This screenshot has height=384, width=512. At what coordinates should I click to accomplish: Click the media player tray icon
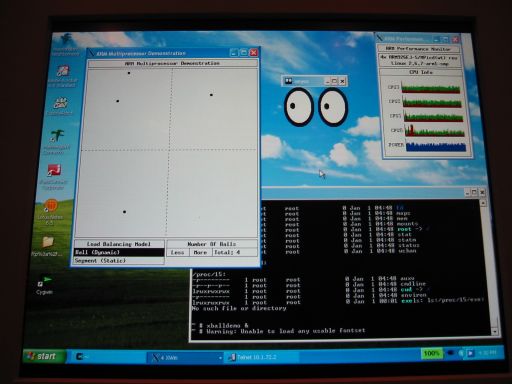click(x=470, y=353)
